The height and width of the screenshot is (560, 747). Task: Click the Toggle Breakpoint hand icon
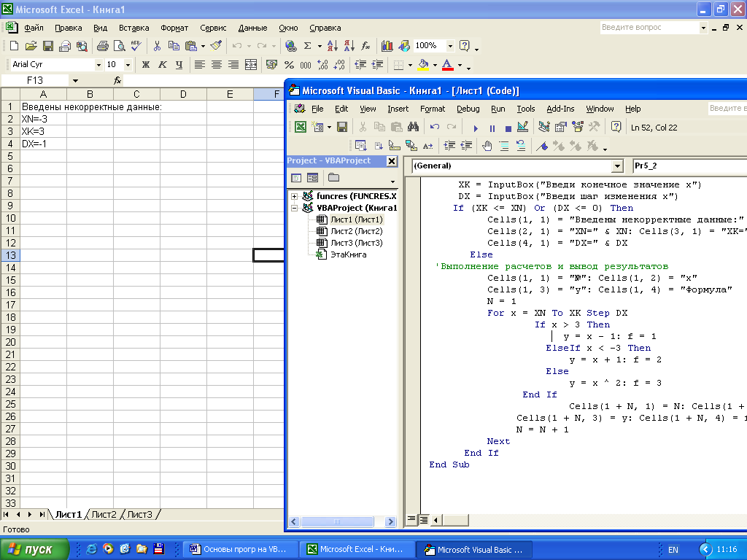487,146
